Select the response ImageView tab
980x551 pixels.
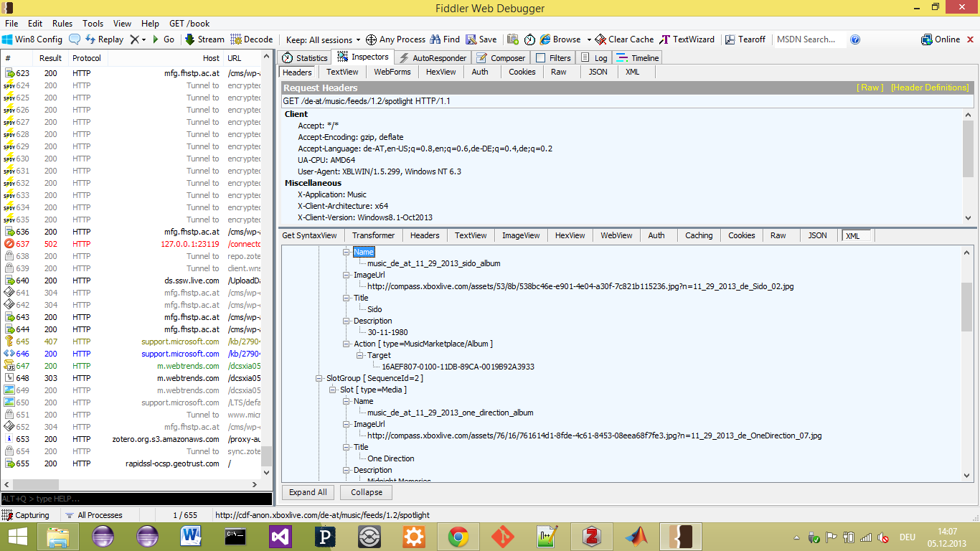pyautogui.click(x=521, y=235)
